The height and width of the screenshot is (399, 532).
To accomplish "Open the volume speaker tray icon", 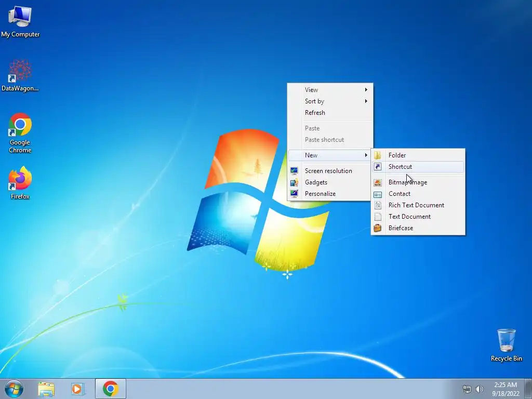I will [x=480, y=389].
